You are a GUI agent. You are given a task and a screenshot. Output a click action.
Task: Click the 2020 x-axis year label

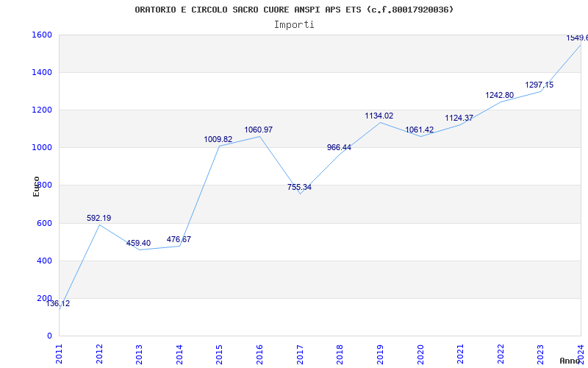tap(420, 354)
